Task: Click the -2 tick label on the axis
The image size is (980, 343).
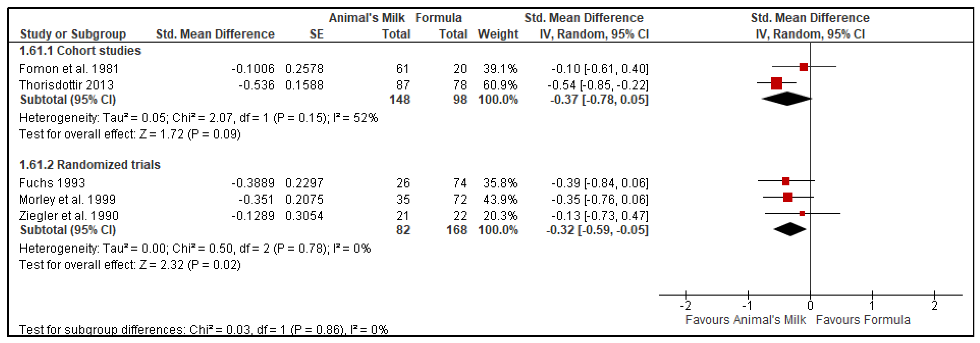Action: [x=685, y=305]
